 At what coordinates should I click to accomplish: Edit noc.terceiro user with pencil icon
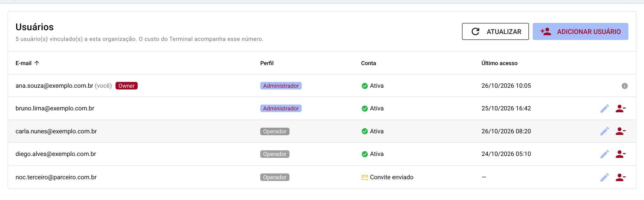coord(605,177)
